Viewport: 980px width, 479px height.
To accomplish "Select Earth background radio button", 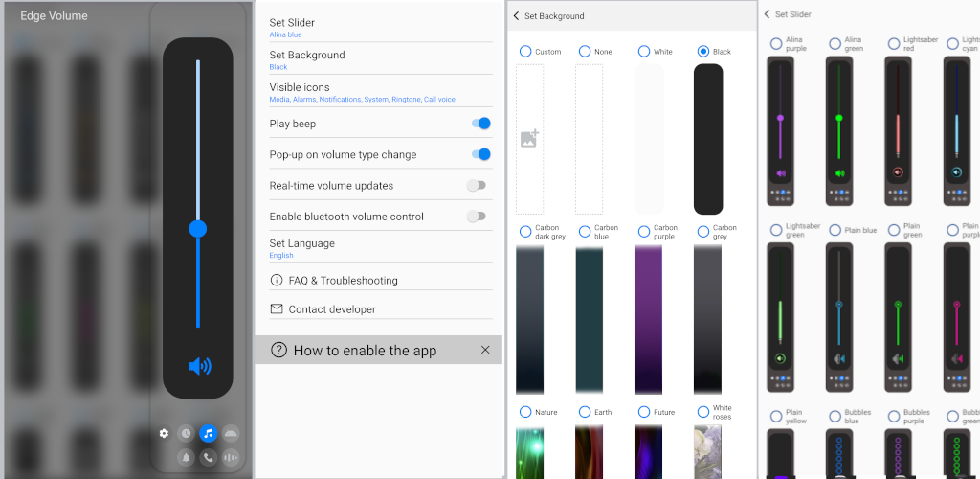I will pyautogui.click(x=585, y=412).
